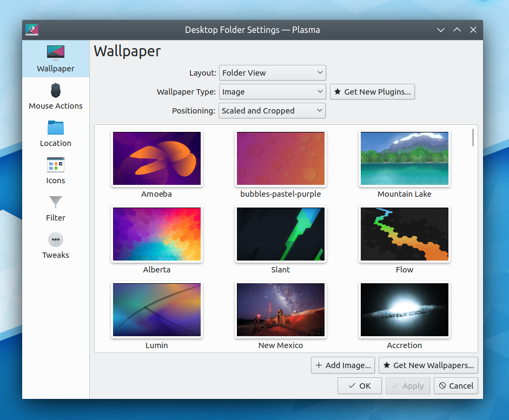The image size is (509, 420).
Task: Choose the bubbles-pastel-purple wallpaper
Action: point(281,158)
